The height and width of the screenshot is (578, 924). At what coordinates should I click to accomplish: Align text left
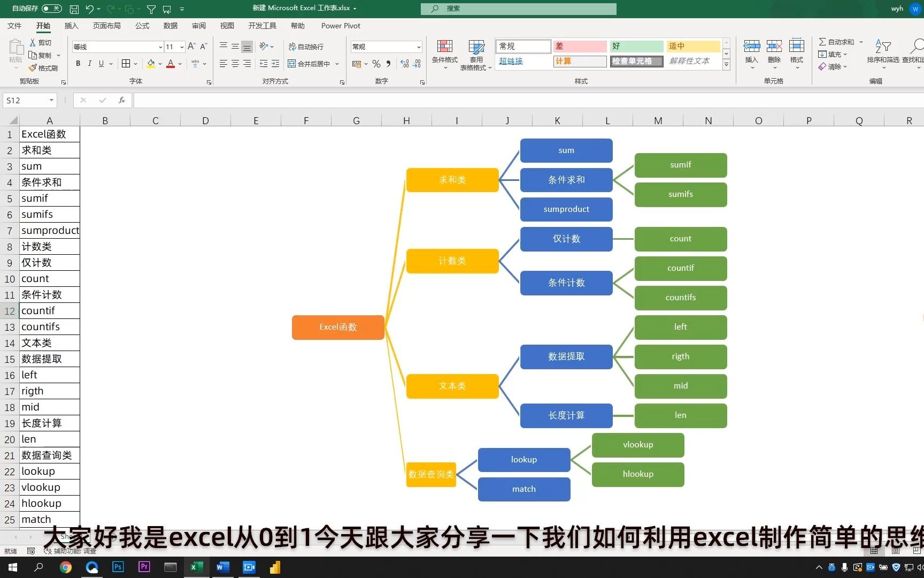[x=224, y=64]
